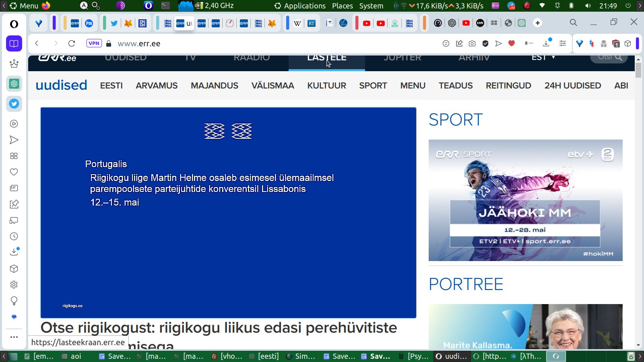Screen dimensions: 644x362
Task: Open the EESTI news category
Action: [111, 86]
